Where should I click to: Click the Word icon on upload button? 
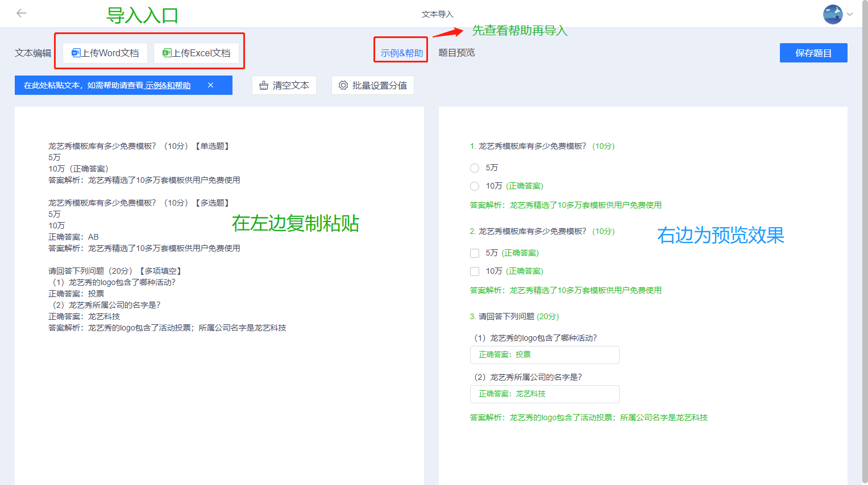point(76,53)
